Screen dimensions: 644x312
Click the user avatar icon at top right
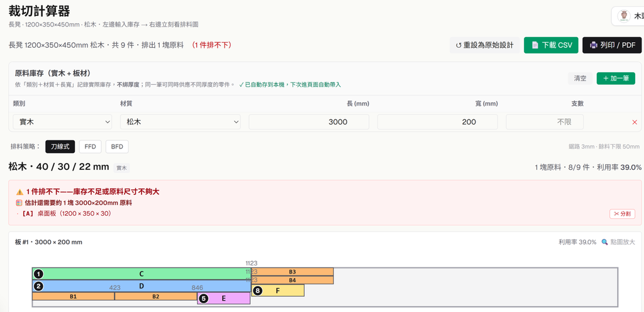coord(625,16)
